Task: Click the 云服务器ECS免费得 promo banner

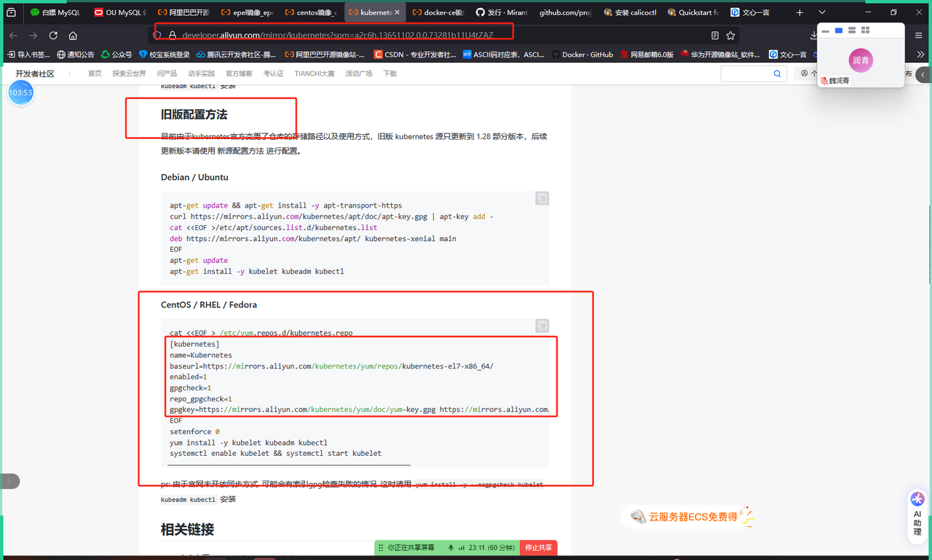Action: [x=689, y=517]
